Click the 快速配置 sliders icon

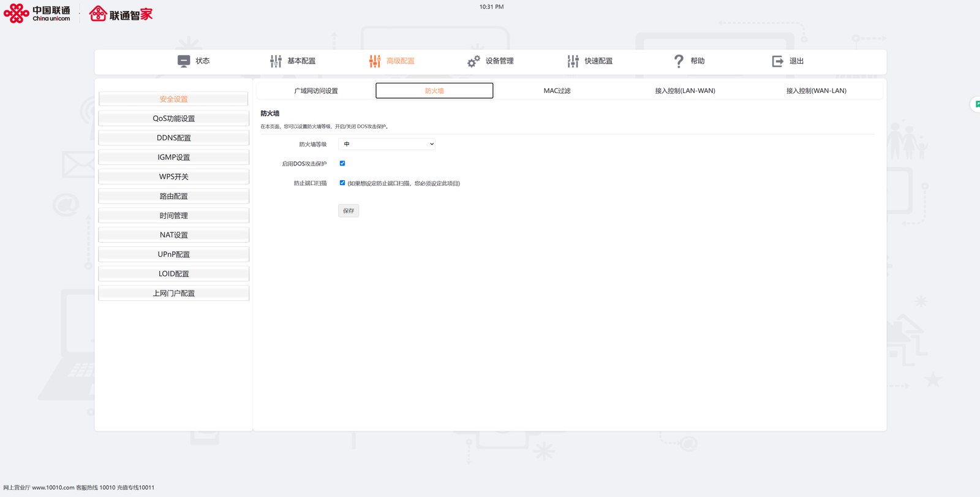click(x=573, y=61)
